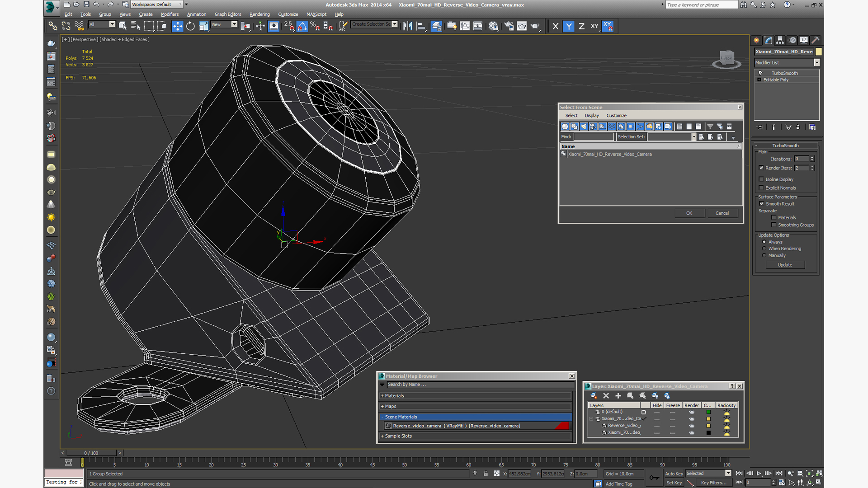Open the Modifiers menu
The width and height of the screenshot is (868, 488).
pos(170,14)
